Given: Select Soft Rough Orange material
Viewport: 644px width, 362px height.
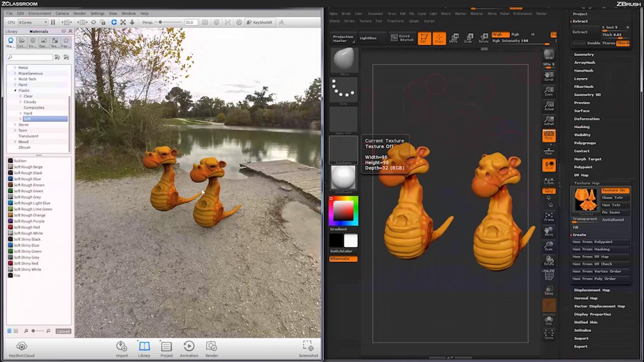Looking at the screenshot, I should click(29, 215).
